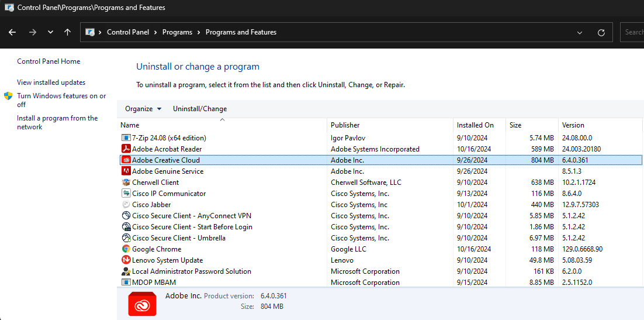This screenshot has height=320, width=644.
Task: Select Cisco Secure Client - Umbrella
Action: 380,238
